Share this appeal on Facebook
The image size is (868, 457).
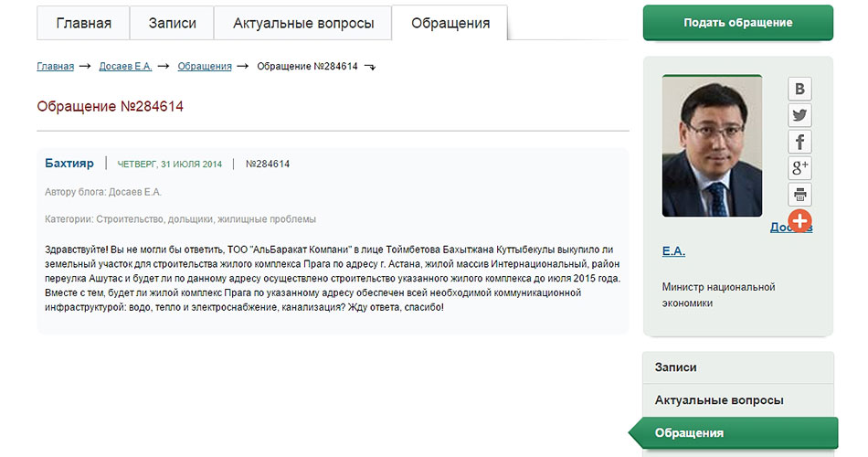(800, 142)
